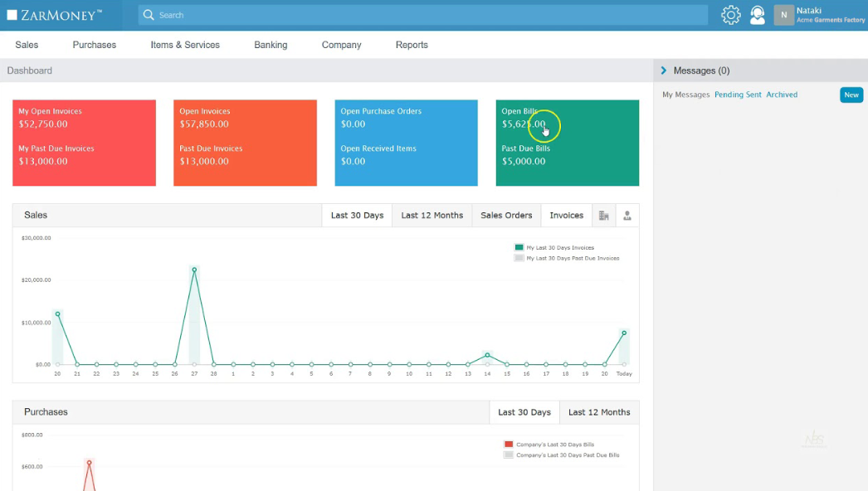Viewport: 868px width, 491px height.
Task: Switch Sales chart to personal user icon
Action: tap(627, 216)
